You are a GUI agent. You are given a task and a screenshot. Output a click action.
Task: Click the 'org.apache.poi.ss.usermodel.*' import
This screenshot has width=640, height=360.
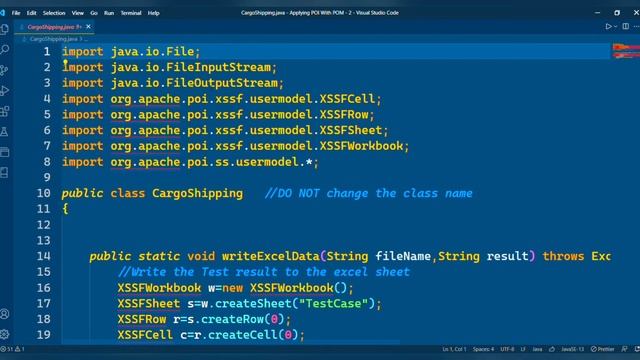(211, 162)
